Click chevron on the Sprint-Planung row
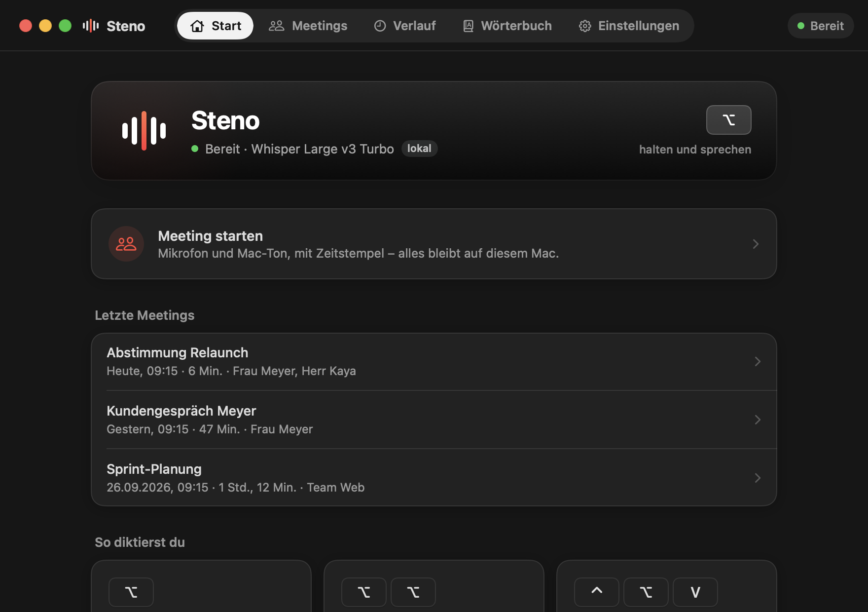868x612 pixels. click(758, 478)
